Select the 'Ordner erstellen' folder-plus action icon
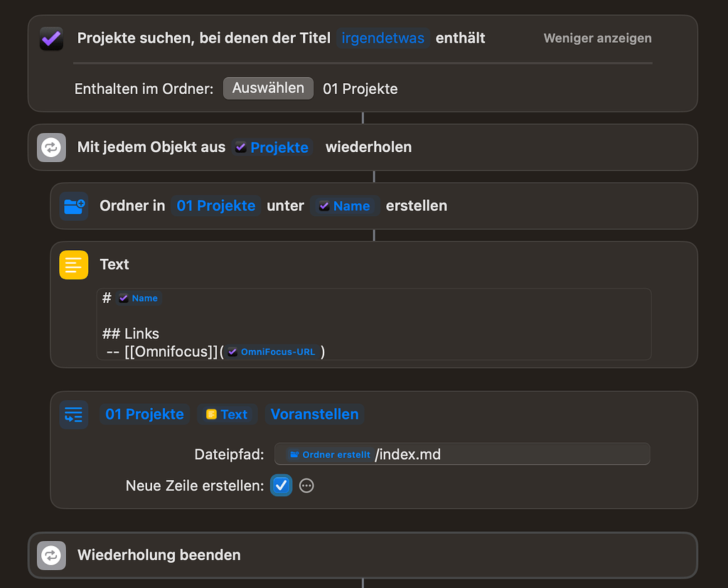Viewport: 728px width, 588px height. [x=74, y=205]
